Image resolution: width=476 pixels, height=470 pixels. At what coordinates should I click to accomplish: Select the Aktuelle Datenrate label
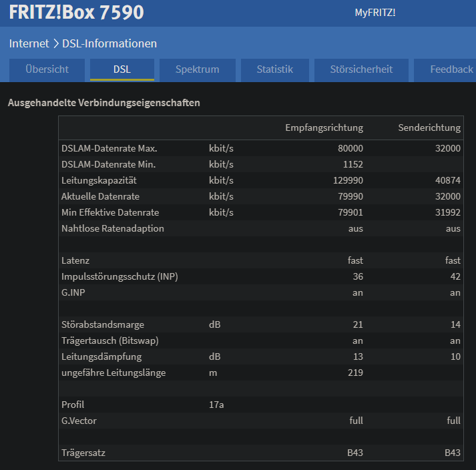coord(100,197)
